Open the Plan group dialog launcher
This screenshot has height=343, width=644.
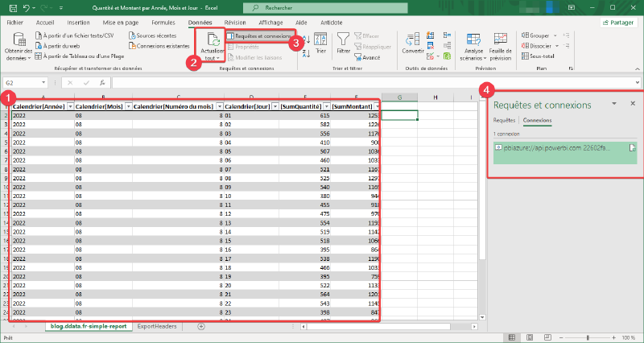(571, 68)
